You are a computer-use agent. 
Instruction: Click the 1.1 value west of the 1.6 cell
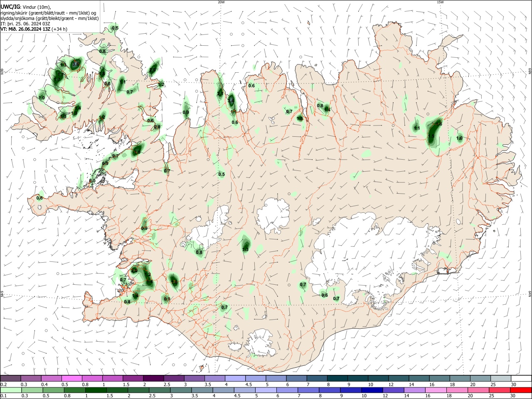417,128
